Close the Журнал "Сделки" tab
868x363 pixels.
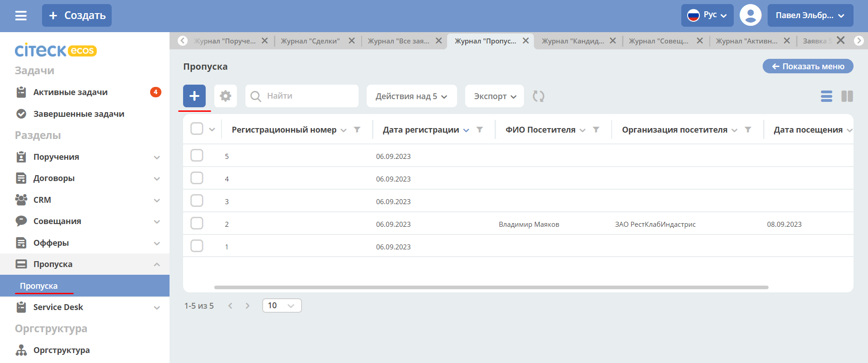[x=352, y=41]
